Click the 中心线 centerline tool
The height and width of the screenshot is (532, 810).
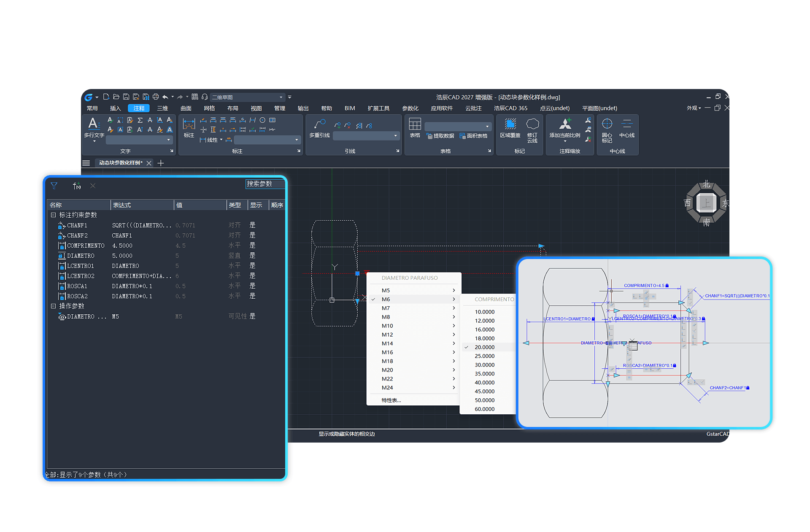[627, 128]
